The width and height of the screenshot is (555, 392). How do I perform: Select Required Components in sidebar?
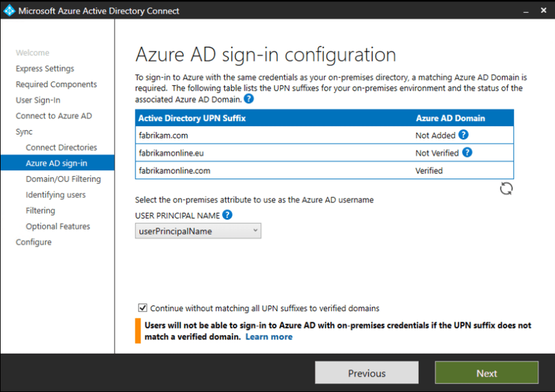pyautogui.click(x=56, y=85)
